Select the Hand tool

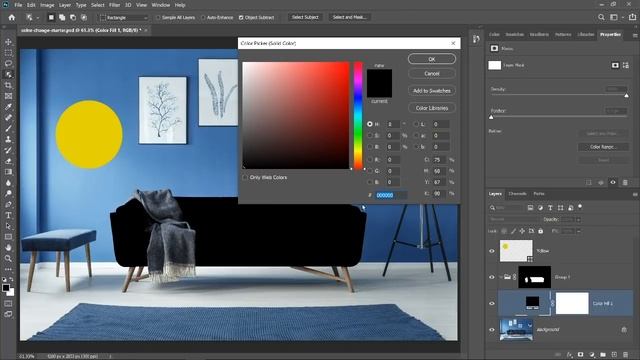pyautogui.click(x=8, y=247)
